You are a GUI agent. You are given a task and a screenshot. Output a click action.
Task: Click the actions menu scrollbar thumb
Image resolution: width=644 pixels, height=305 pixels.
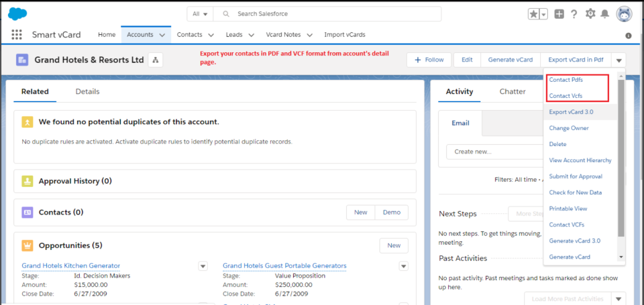pos(621,158)
